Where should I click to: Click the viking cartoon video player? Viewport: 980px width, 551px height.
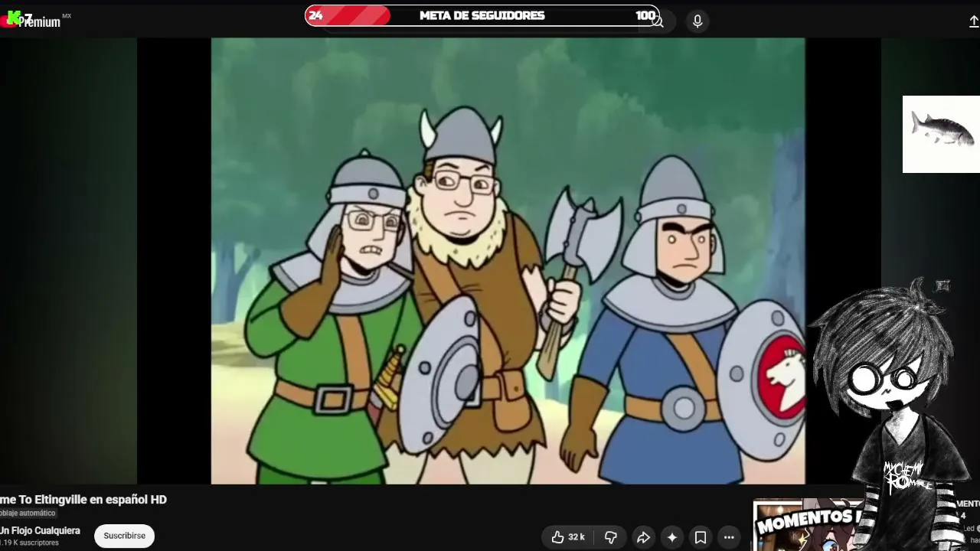[508, 261]
